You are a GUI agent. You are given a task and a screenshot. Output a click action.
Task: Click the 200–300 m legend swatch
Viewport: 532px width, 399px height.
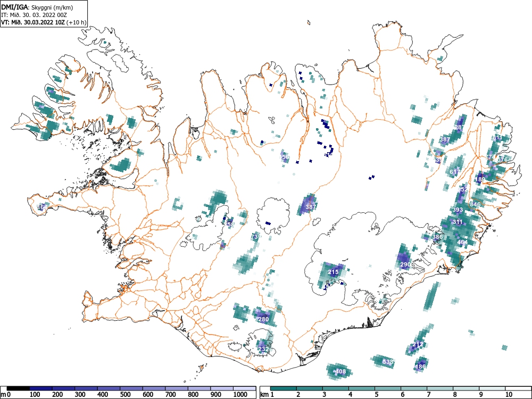tap(63, 388)
